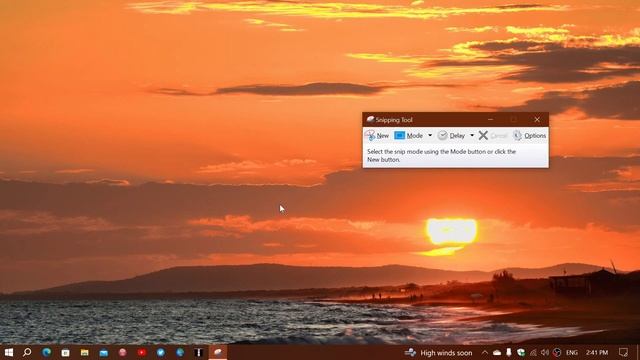Expand the Mode dropdown arrow
The width and height of the screenshot is (640, 360).
coord(430,136)
